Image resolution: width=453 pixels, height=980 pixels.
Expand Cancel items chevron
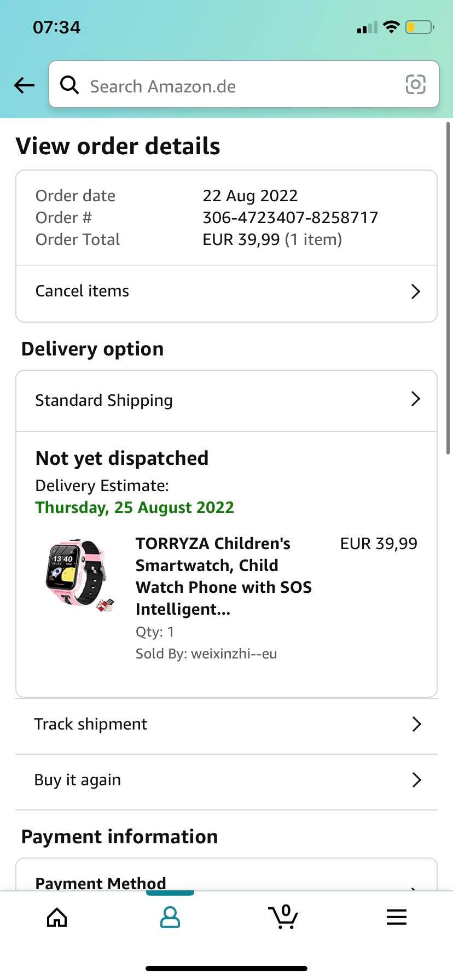(x=415, y=291)
